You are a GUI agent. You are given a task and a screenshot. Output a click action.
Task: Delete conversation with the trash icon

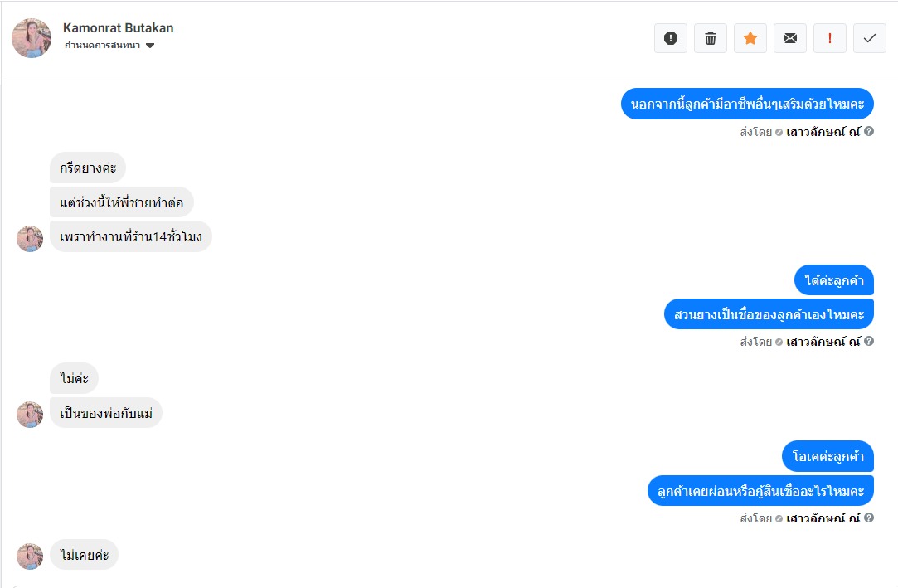(711, 38)
